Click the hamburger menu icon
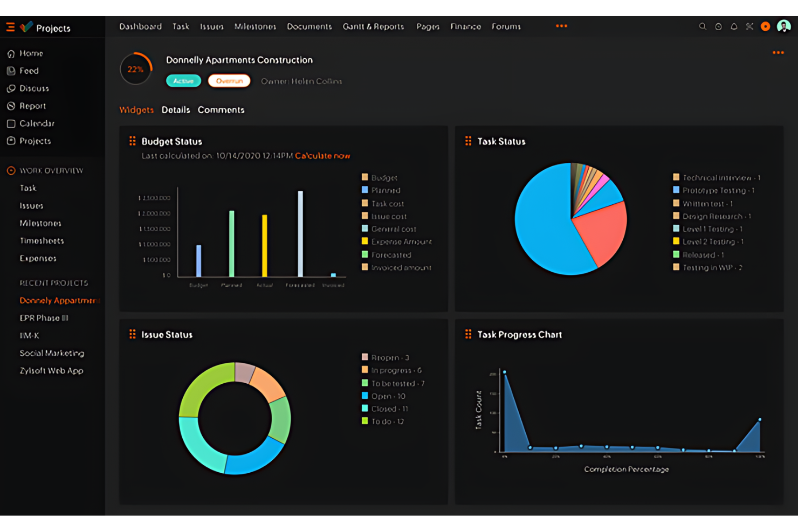Viewport: 798px width, 532px height. coord(10,27)
